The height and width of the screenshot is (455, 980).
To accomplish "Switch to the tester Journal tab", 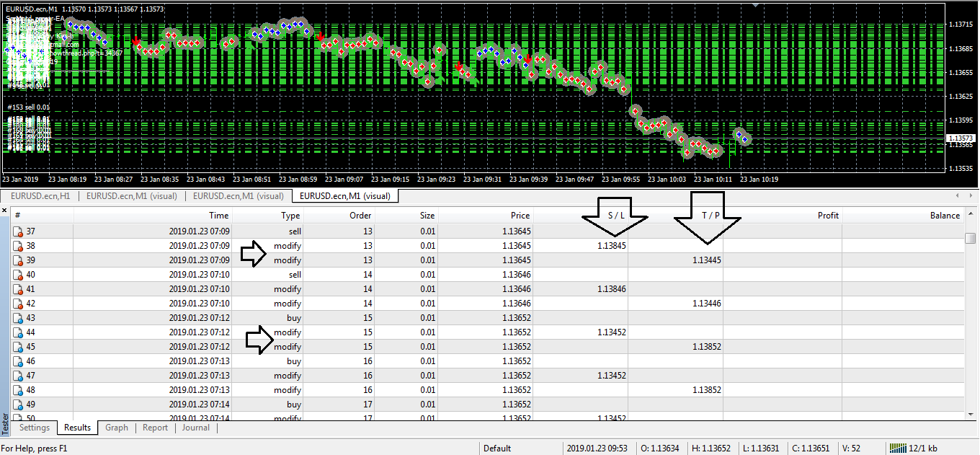I will 195,428.
